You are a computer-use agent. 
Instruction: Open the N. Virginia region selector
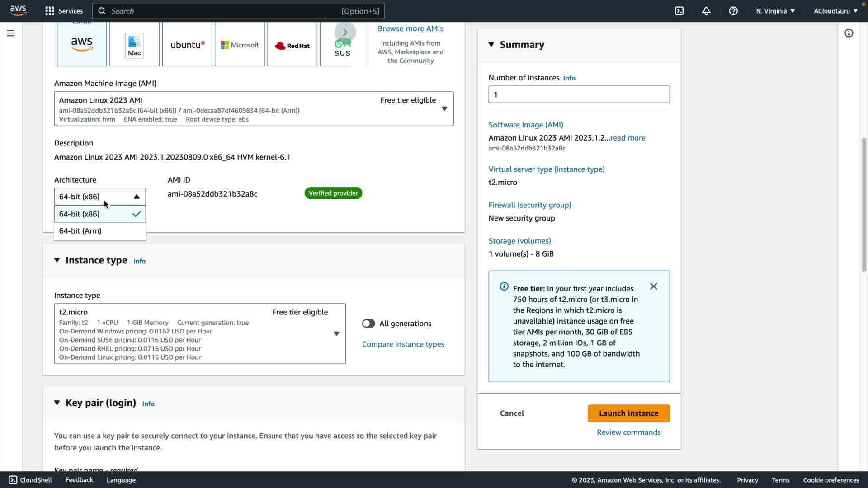pos(775,11)
